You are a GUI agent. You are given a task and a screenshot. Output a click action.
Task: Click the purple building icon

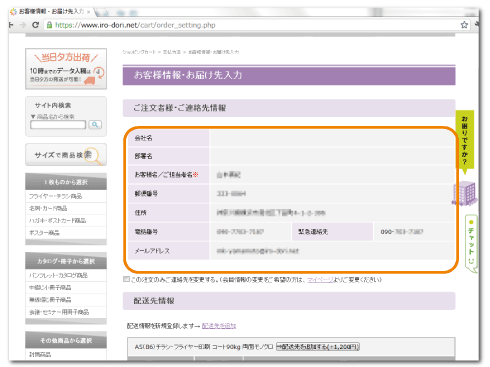464,193
